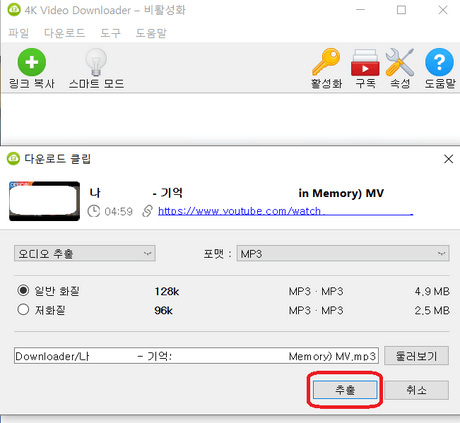Click the green Paste Link (링크 복사) icon
The image size is (460, 423).
[32, 62]
